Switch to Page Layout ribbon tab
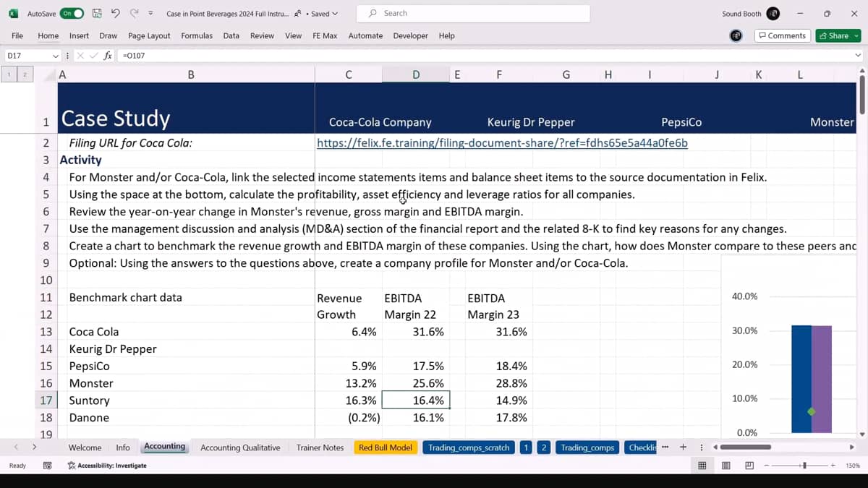The height and width of the screenshot is (488, 868). 149,35
